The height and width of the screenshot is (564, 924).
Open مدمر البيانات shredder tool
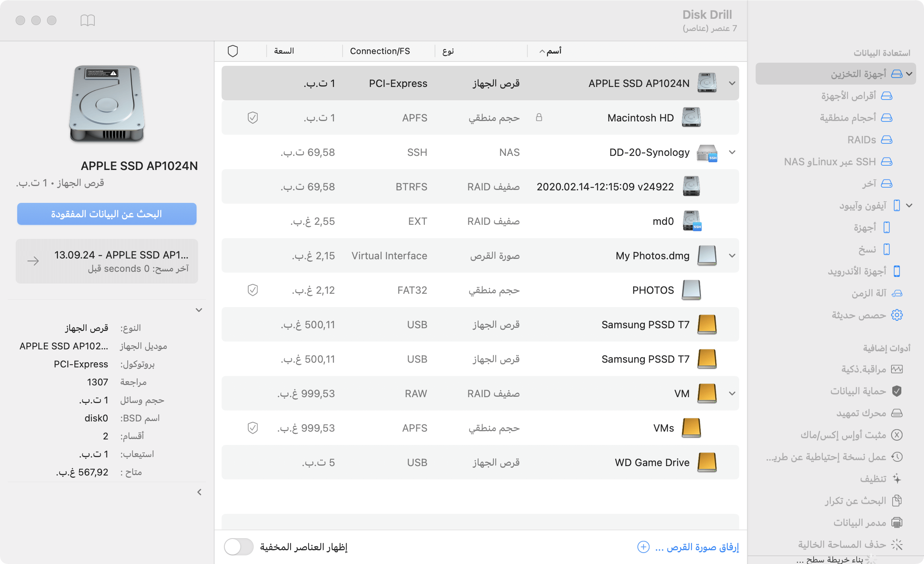[868, 522]
